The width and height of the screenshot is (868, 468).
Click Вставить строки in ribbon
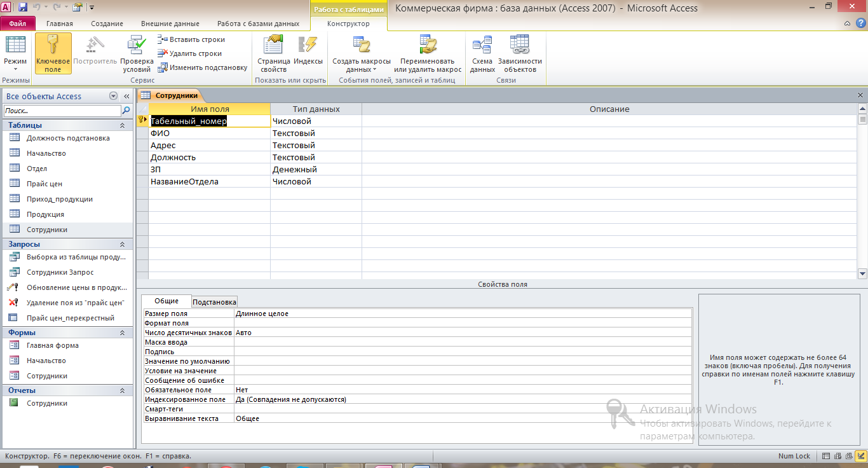pos(192,39)
